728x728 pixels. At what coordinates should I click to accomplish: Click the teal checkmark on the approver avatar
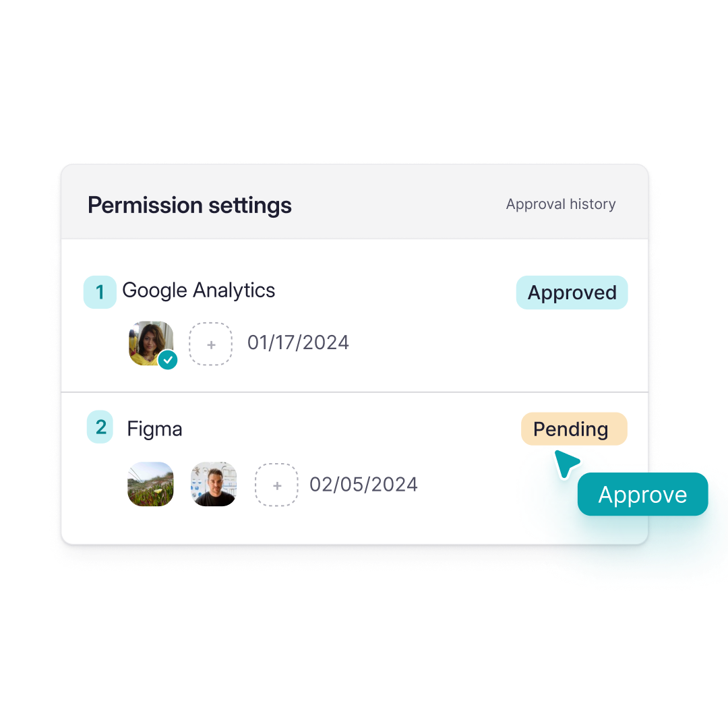(168, 360)
